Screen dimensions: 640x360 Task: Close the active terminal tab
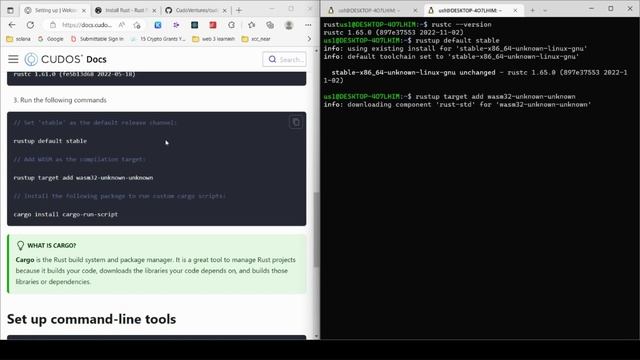pos(515,10)
